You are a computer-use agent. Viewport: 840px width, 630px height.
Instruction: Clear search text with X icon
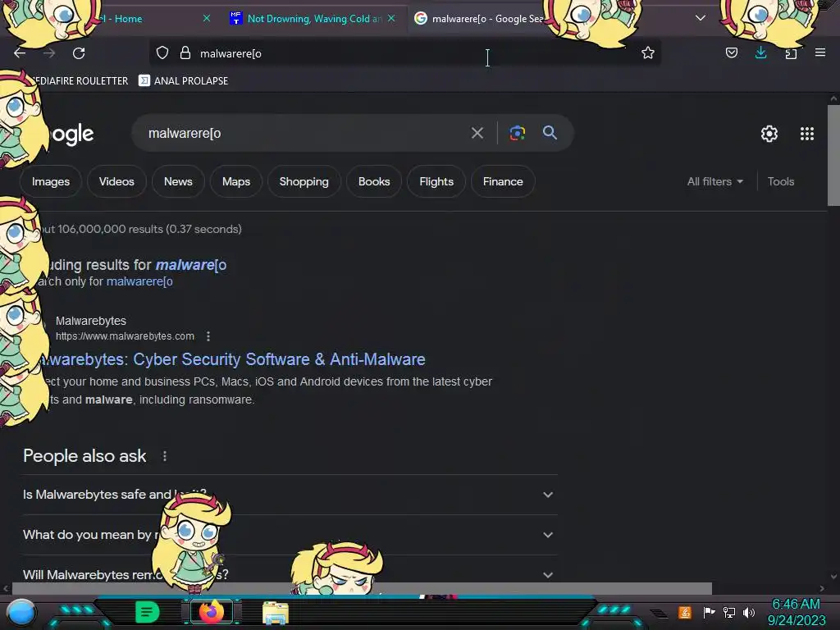pos(477,133)
